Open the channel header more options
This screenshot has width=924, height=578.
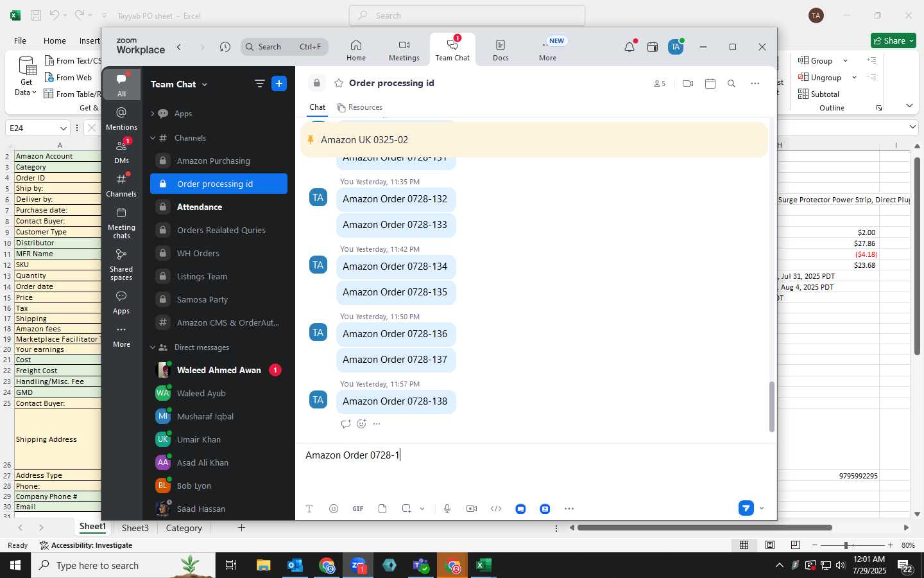pos(755,83)
